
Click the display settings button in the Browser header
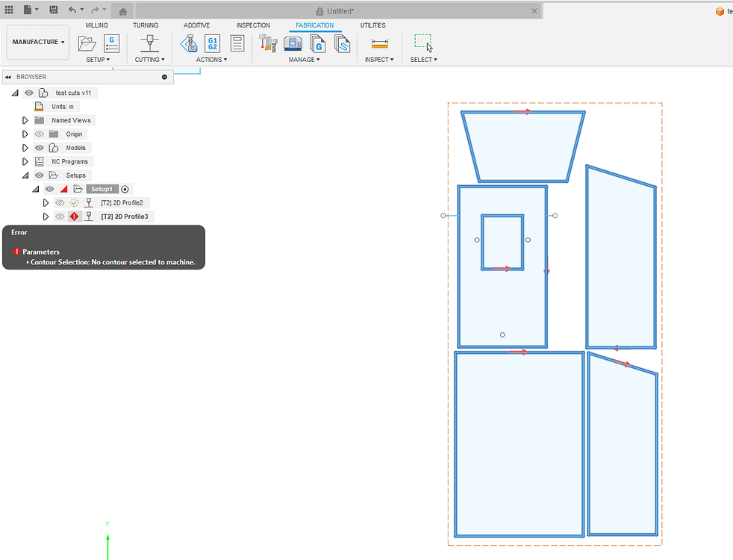pyautogui.click(x=164, y=77)
